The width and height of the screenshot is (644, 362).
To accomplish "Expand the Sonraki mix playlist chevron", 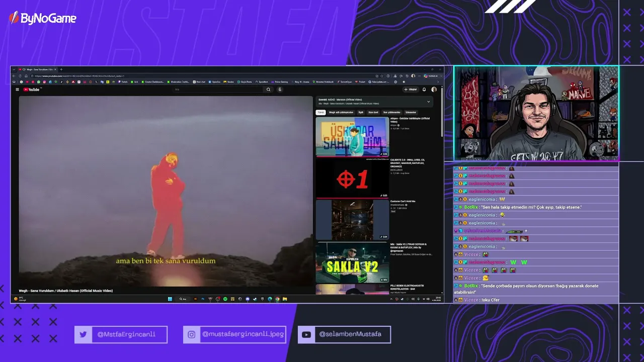I will (429, 102).
